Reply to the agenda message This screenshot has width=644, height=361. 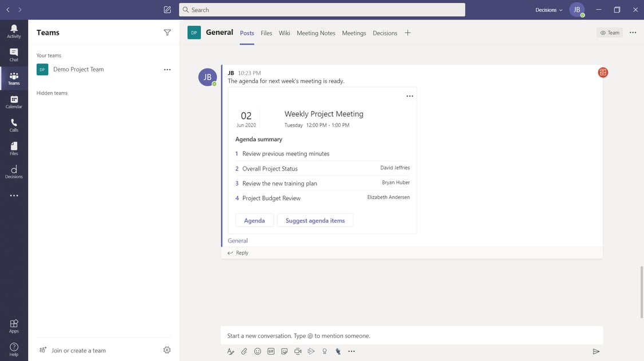pos(238,252)
